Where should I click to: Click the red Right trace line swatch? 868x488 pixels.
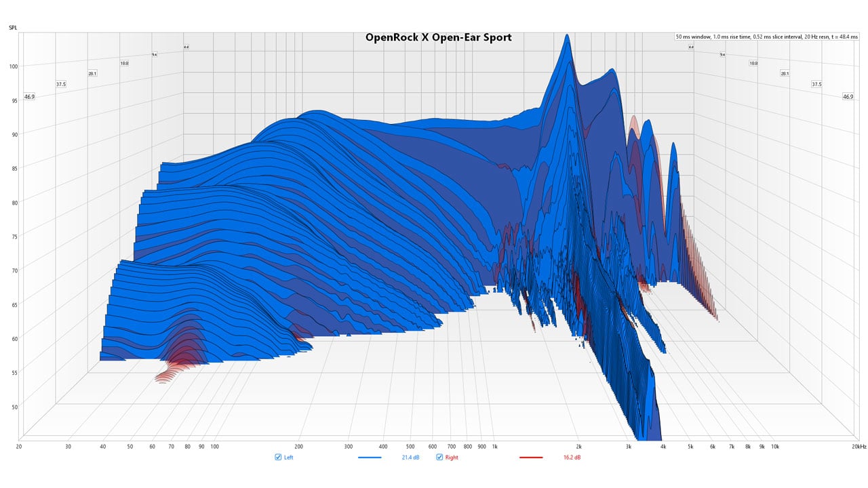pos(530,457)
